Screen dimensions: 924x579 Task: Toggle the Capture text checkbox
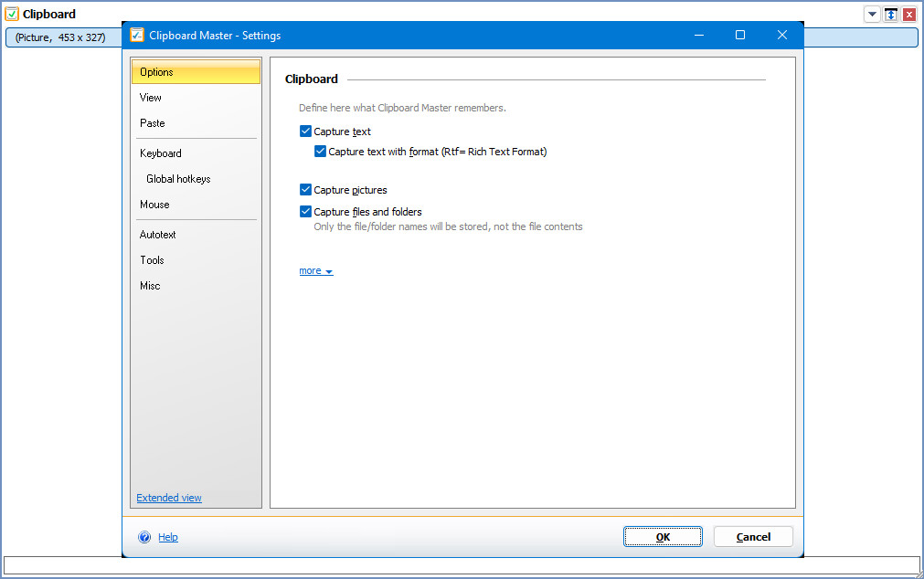[305, 132]
